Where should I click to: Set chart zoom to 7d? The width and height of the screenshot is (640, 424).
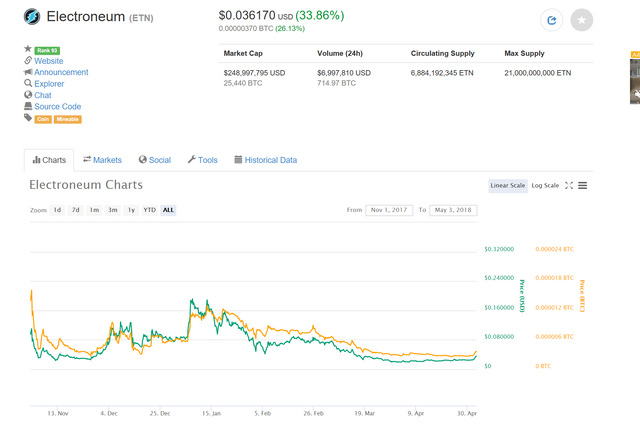[x=76, y=210]
